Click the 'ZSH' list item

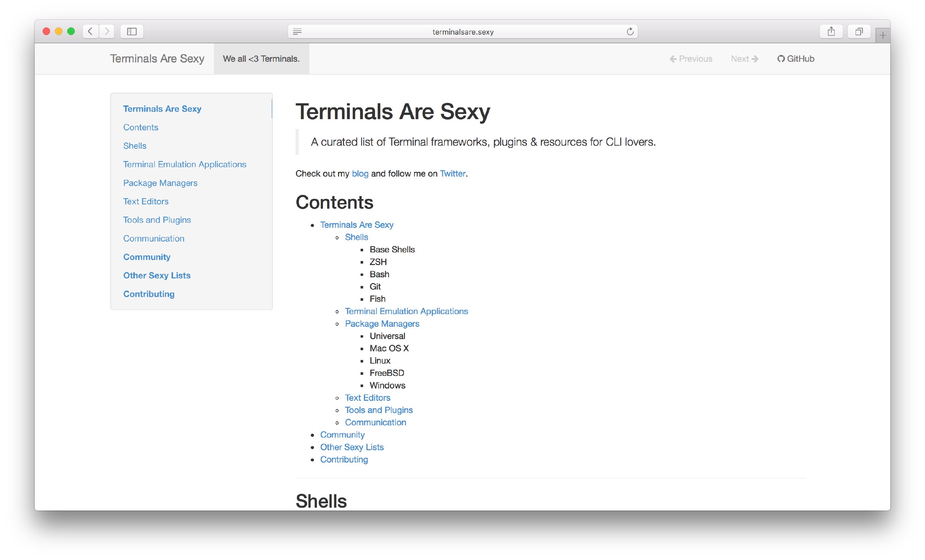378,262
